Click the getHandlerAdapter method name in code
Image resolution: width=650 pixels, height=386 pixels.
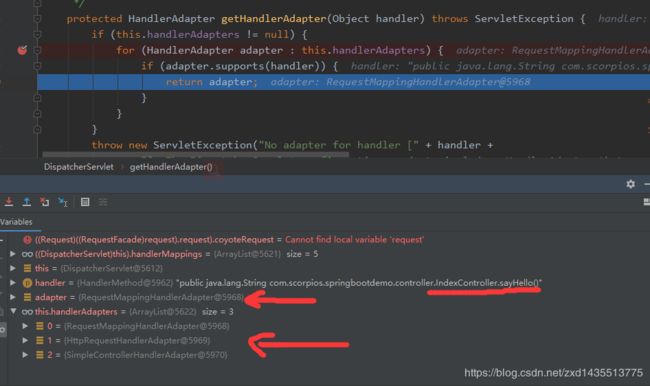pos(274,19)
